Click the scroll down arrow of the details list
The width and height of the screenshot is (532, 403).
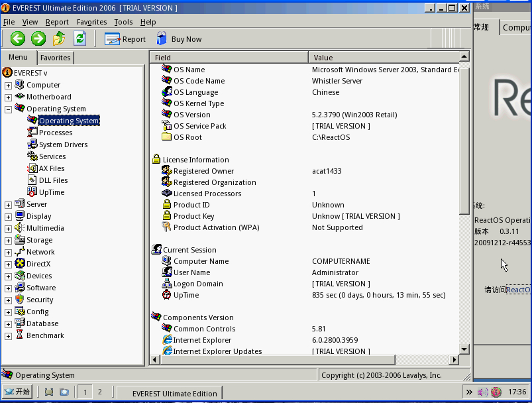(464, 349)
